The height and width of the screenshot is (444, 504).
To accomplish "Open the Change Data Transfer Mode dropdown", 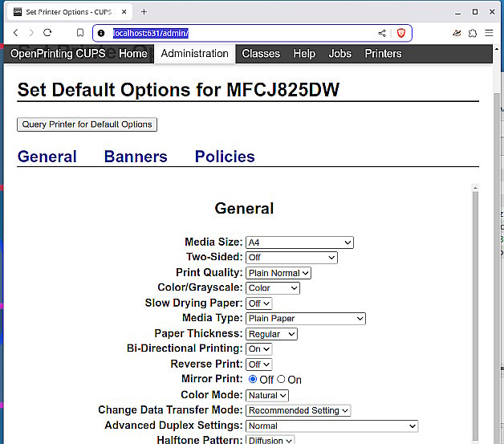I will (x=299, y=410).
